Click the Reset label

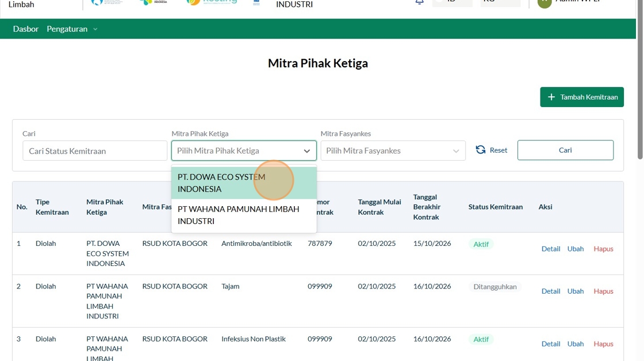[498, 150]
